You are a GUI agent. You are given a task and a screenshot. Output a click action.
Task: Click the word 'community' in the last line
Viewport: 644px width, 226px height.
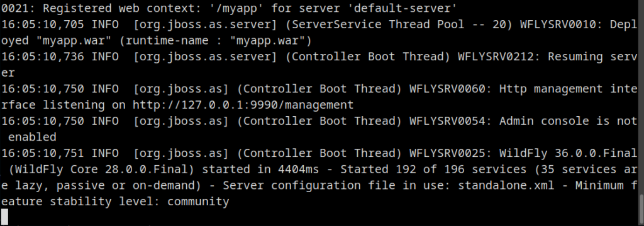[x=198, y=202]
